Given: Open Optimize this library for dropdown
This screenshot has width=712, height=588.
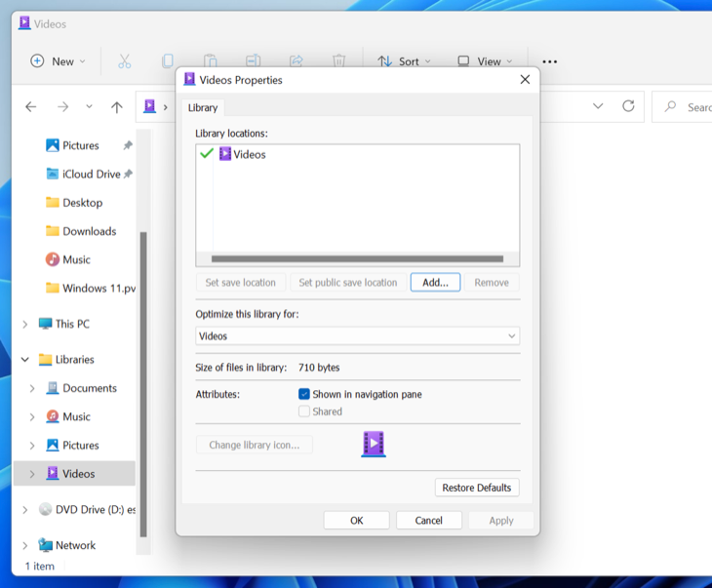Looking at the screenshot, I should pyautogui.click(x=357, y=336).
